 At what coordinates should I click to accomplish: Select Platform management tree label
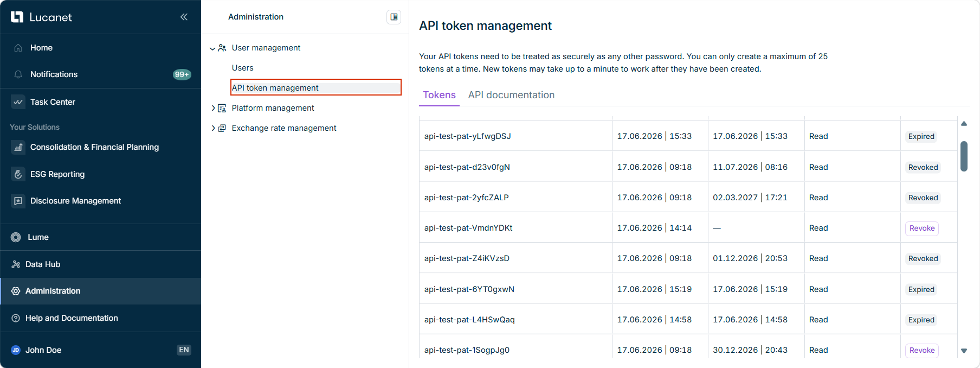click(x=273, y=108)
